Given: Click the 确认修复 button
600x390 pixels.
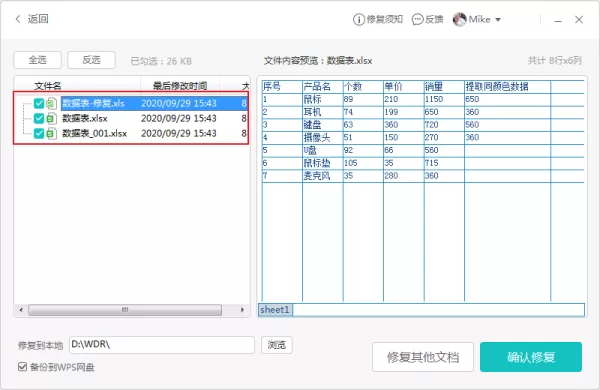Looking at the screenshot, I should tap(531, 357).
